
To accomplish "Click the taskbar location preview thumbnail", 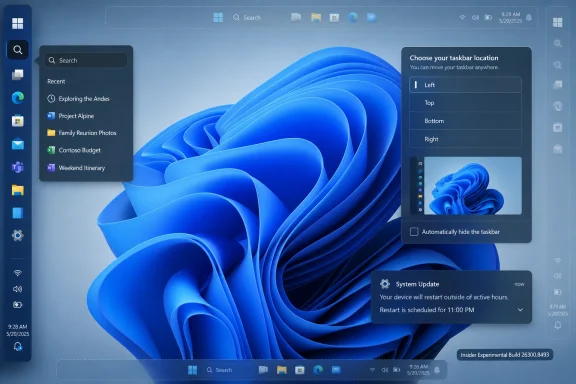I will pyautogui.click(x=465, y=186).
